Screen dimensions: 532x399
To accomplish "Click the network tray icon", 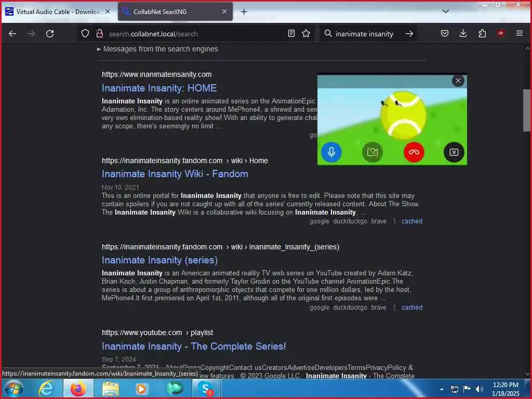I will tap(454, 389).
